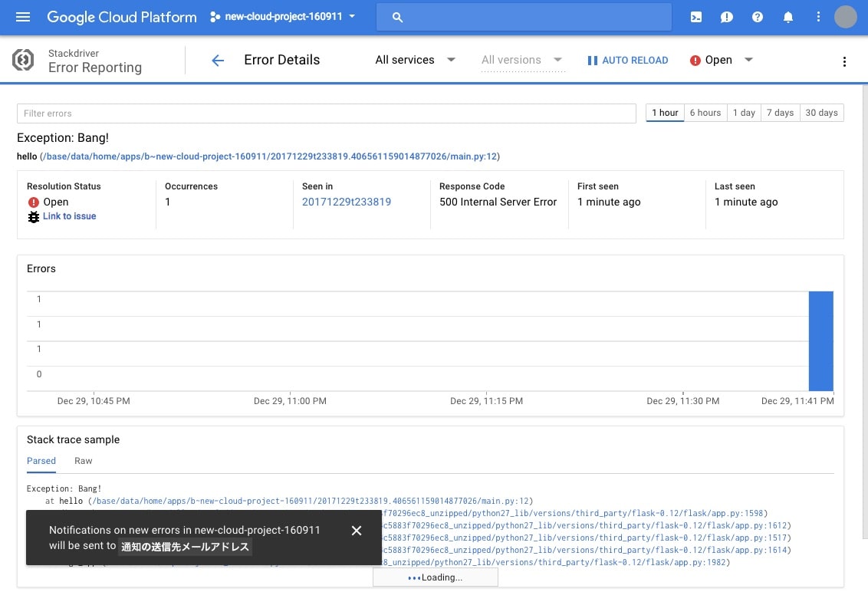The width and height of the screenshot is (868, 592).
Task: Open main.py:12 link in the stack trace
Action: pyautogui.click(x=311, y=502)
